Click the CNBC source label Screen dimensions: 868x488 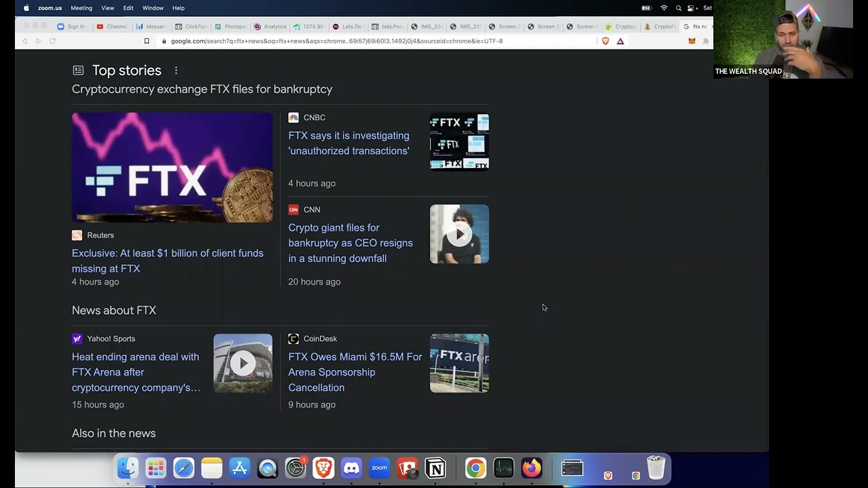314,117
